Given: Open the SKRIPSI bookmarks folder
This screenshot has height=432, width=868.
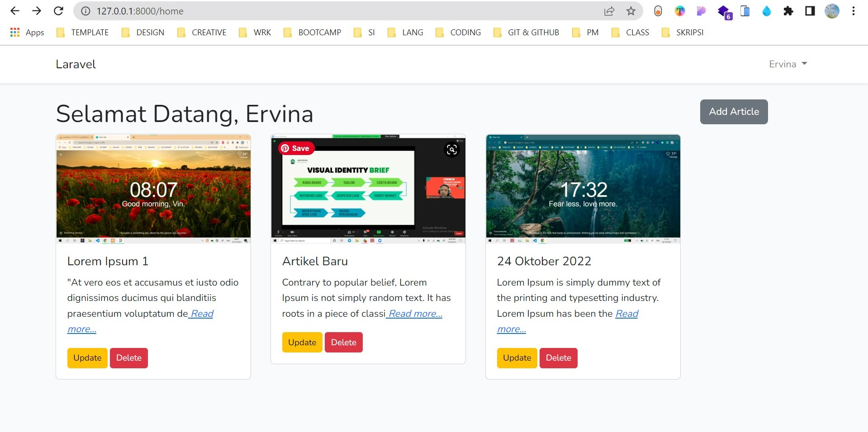Looking at the screenshot, I should click(683, 33).
